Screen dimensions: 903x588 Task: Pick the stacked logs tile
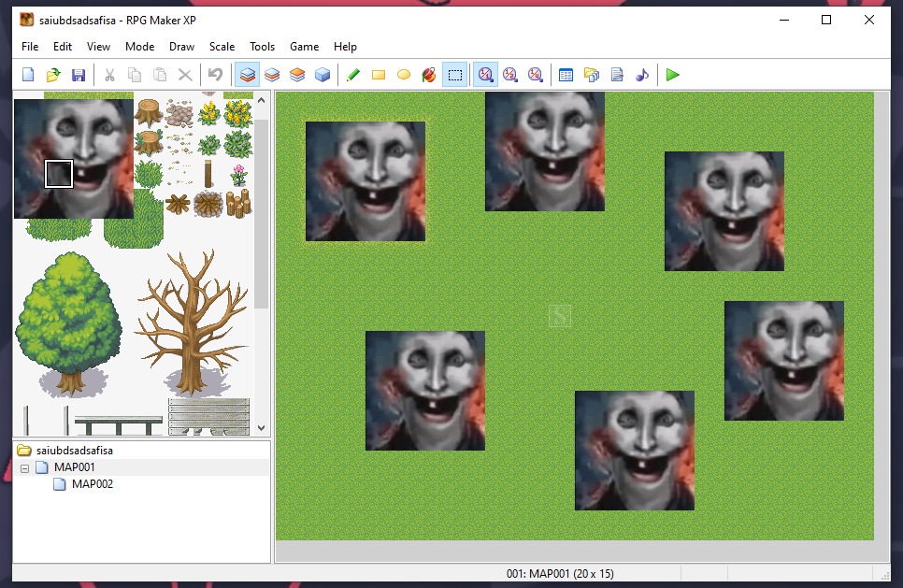coord(238,203)
